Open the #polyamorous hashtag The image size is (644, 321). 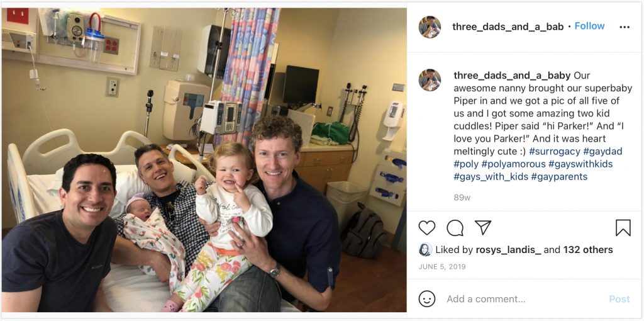pos(513,164)
